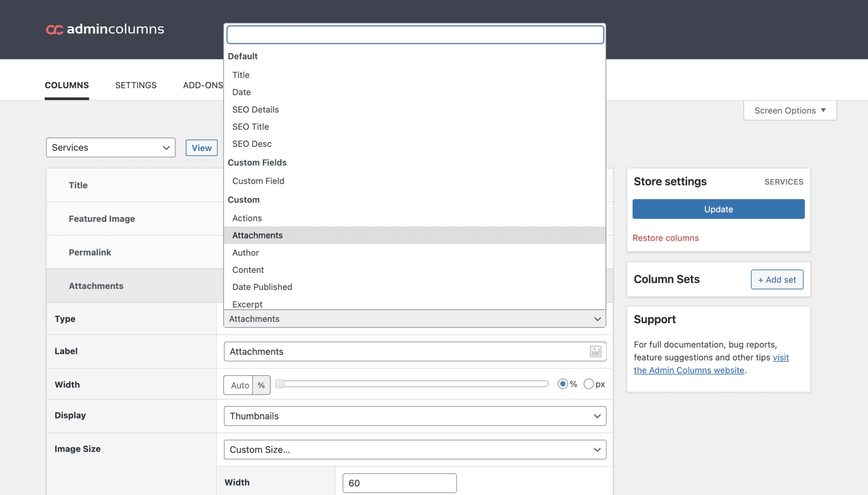Choose SEO Details column type
Image resolution: width=868 pixels, height=495 pixels.
[415, 109]
